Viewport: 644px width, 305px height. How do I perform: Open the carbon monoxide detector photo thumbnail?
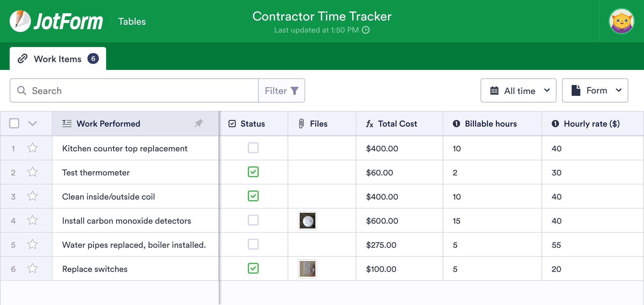307,220
